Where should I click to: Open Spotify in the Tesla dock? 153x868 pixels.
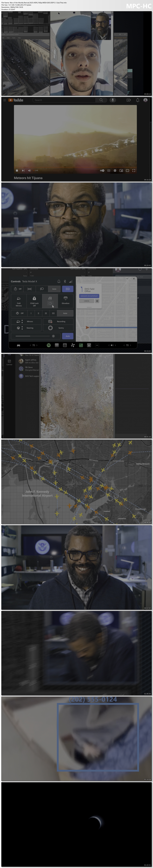click(49, 345)
